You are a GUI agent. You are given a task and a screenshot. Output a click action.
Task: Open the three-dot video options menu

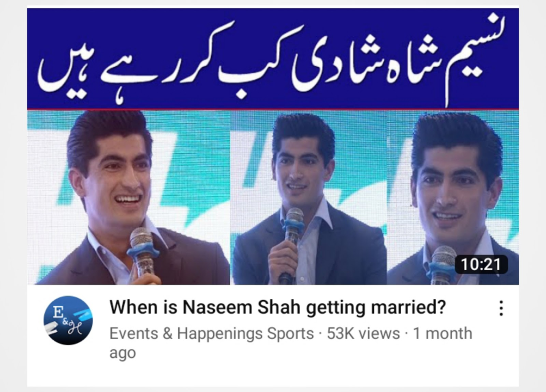[x=501, y=308]
